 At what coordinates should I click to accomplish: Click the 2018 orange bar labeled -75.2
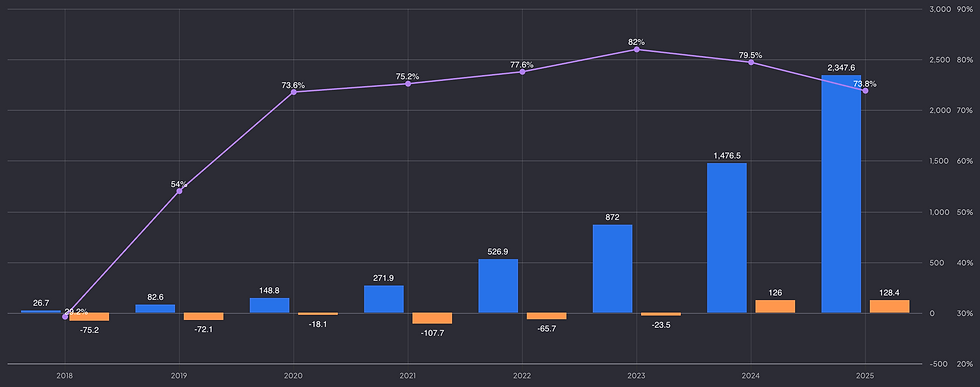pos(89,317)
